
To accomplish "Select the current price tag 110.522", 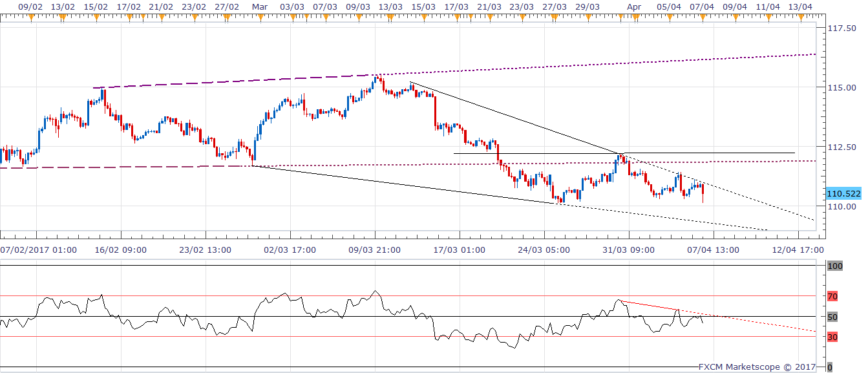I will 843,193.
